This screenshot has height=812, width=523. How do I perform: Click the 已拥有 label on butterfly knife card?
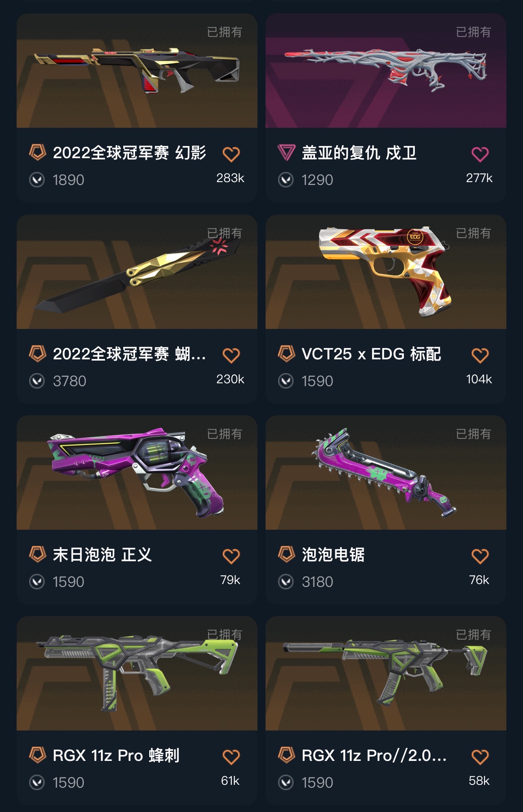coord(224,233)
